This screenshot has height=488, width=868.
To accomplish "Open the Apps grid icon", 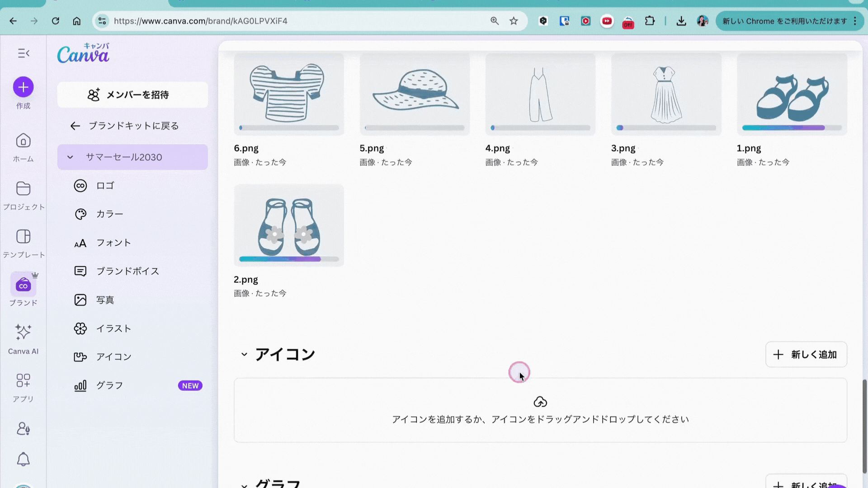I will click(23, 380).
